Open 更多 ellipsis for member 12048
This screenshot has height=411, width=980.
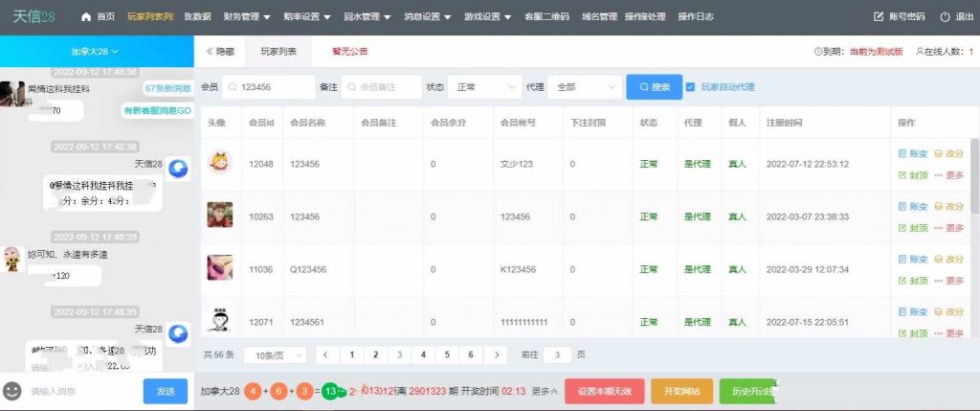tap(939, 174)
